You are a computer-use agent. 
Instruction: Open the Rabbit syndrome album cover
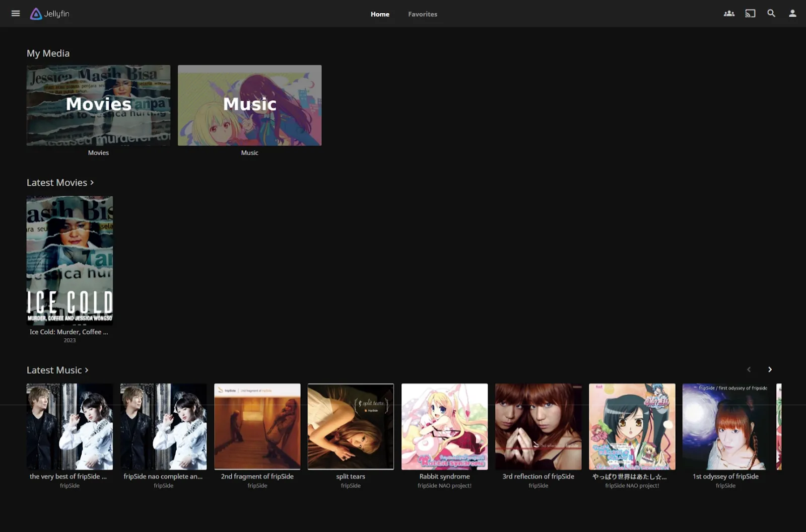coord(444,427)
